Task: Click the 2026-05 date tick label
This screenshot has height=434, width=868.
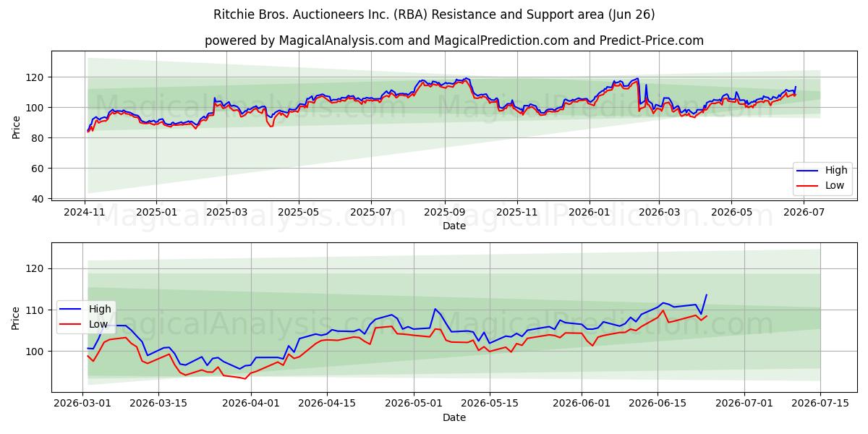Action: click(x=731, y=213)
